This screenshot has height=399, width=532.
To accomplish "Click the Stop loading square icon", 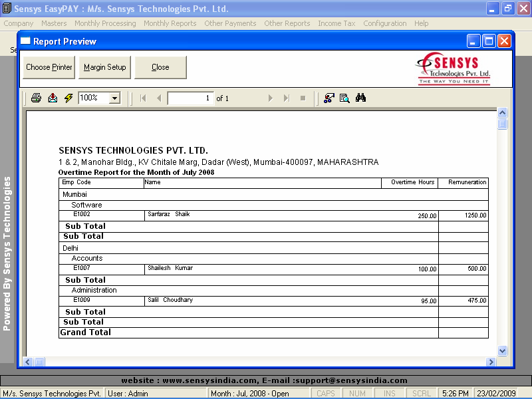I will click(303, 98).
